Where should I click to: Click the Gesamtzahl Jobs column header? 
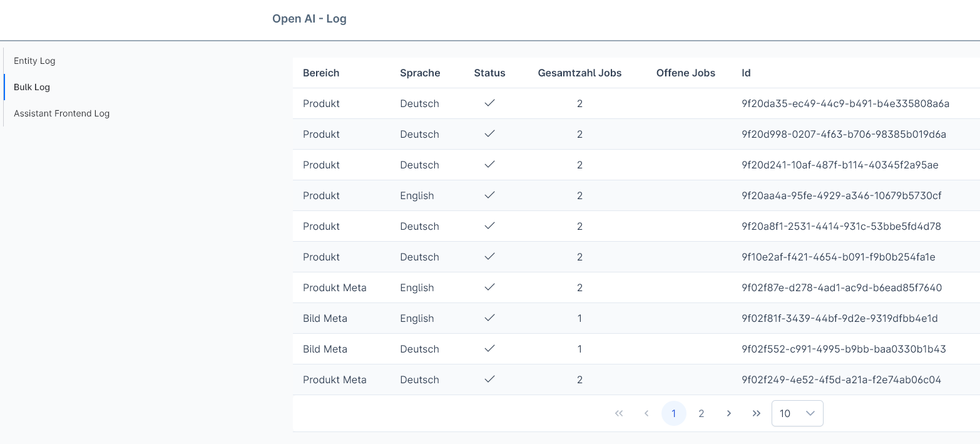pyautogui.click(x=579, y=73)
